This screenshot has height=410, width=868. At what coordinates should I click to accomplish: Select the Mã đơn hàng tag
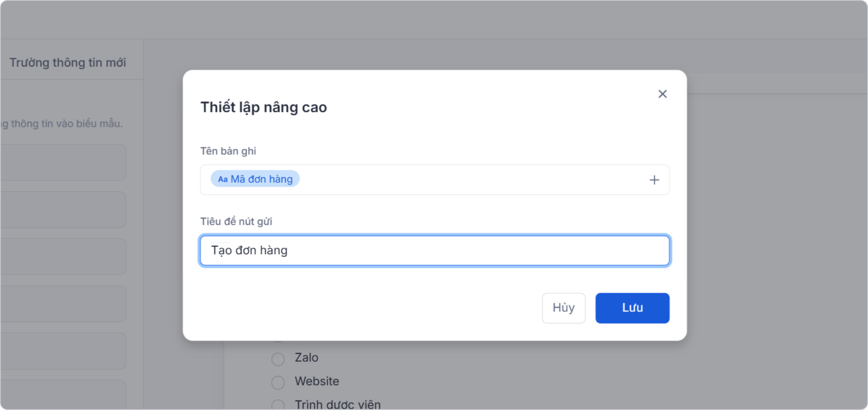point(255,179)
